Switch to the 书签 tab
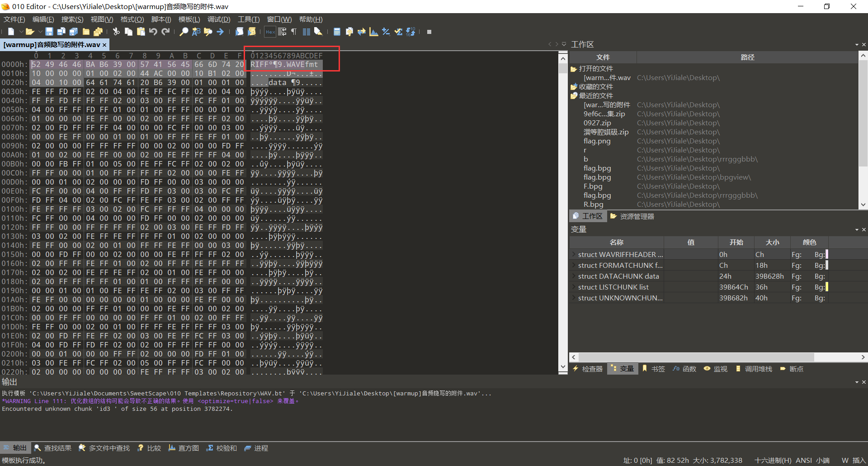 click(653, 369)
